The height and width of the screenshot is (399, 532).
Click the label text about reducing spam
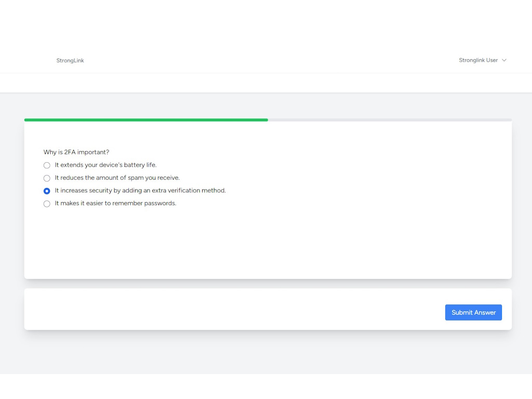tap(117, 178)
